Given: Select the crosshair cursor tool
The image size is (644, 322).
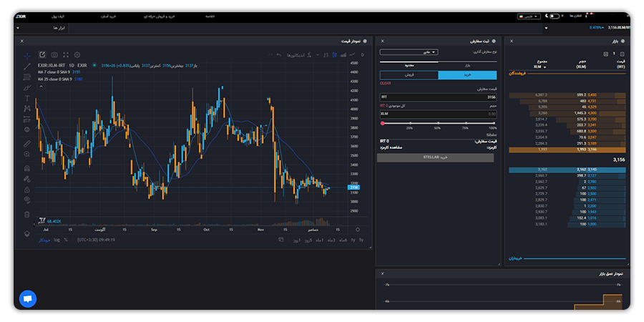Looking at the screenshot, I should 27,56.
